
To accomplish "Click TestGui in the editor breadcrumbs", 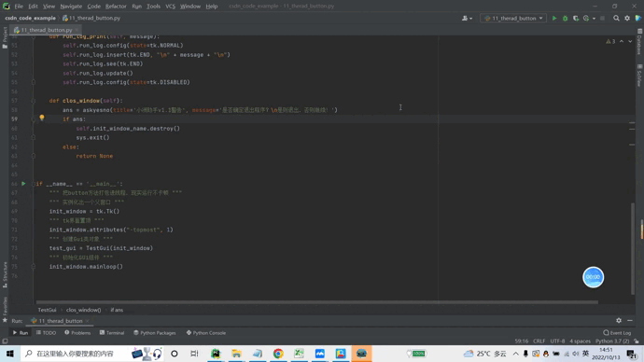I will pos(47,310).
